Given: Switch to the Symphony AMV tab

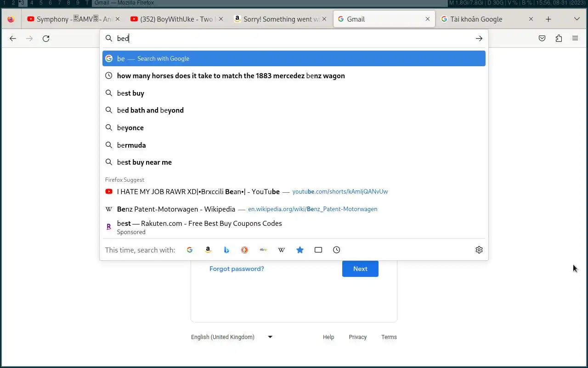Looking at the screenshot, I should 73,19.
